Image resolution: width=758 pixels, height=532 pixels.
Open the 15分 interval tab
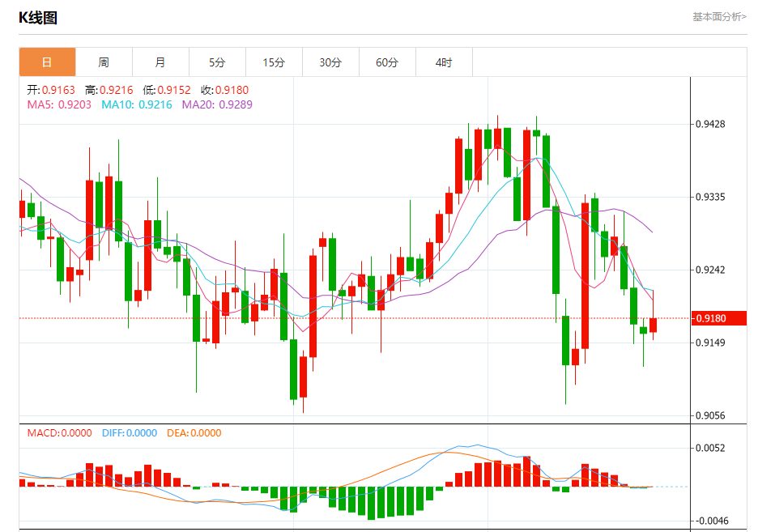pos(274,62)
